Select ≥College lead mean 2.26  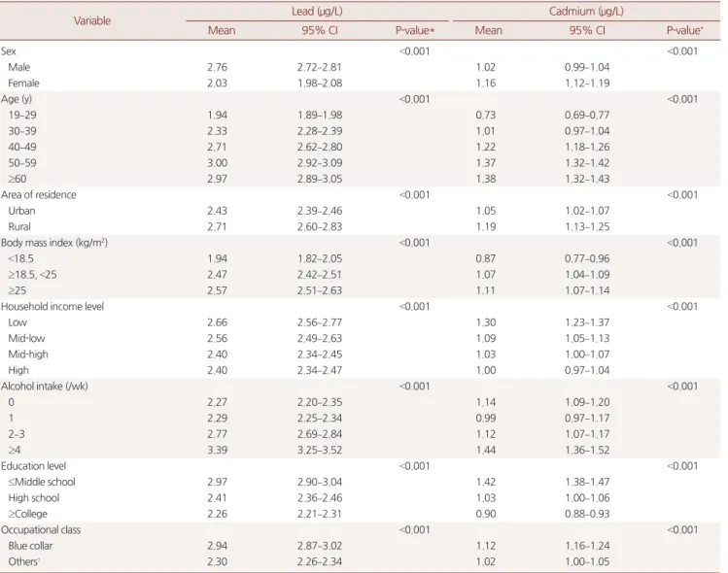point(218,514)
